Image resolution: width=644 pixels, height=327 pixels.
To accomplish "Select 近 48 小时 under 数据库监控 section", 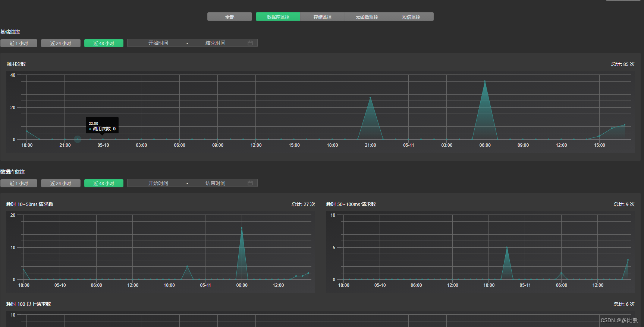I will pyautogui.click(x=104, y=183).
